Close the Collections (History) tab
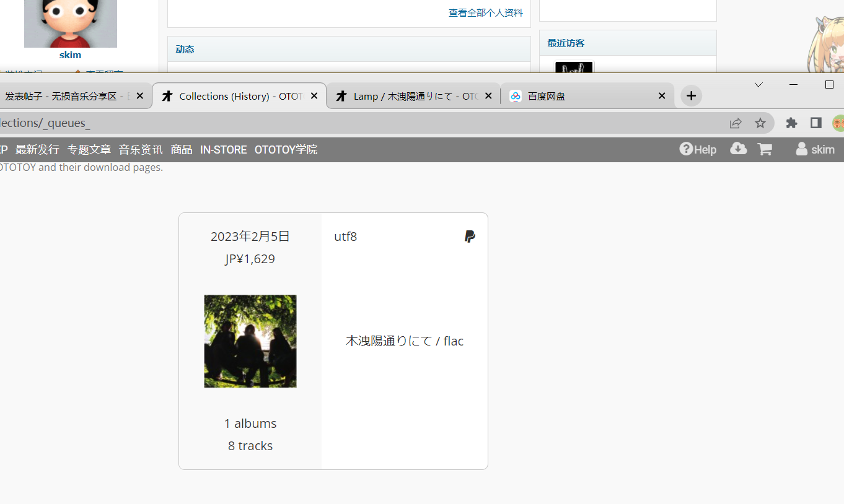 click(314, 96)
